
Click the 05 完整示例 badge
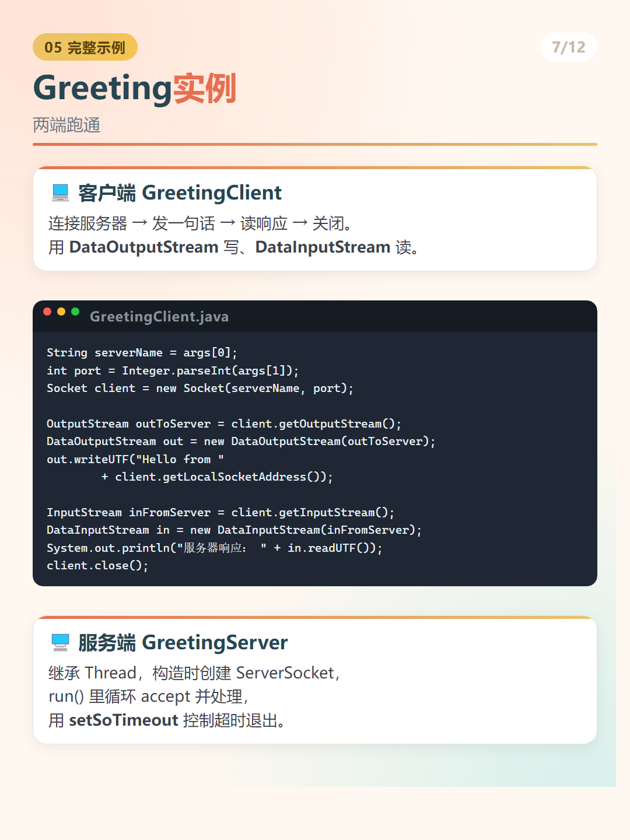[x=85, y=47]
